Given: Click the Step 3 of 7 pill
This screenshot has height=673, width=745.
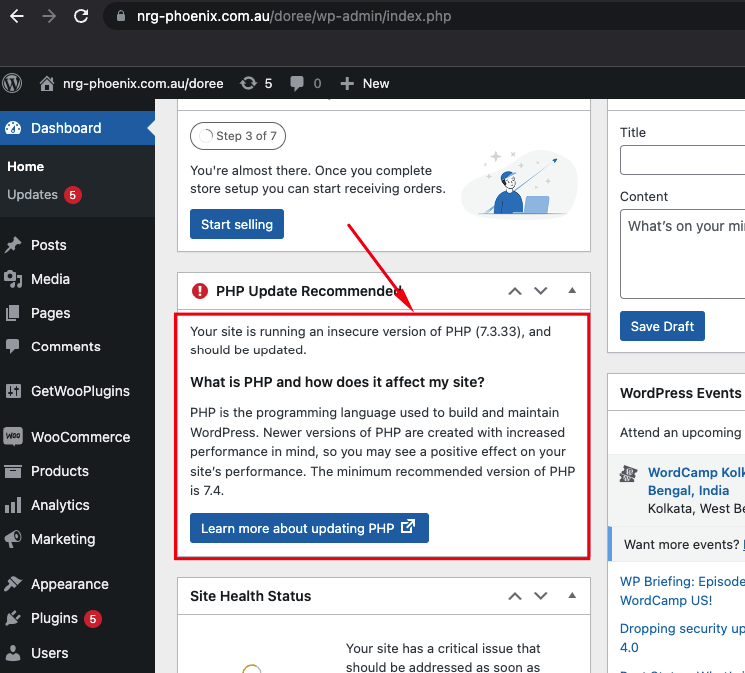Looking at the screenshot, I should tap(238, 136).
